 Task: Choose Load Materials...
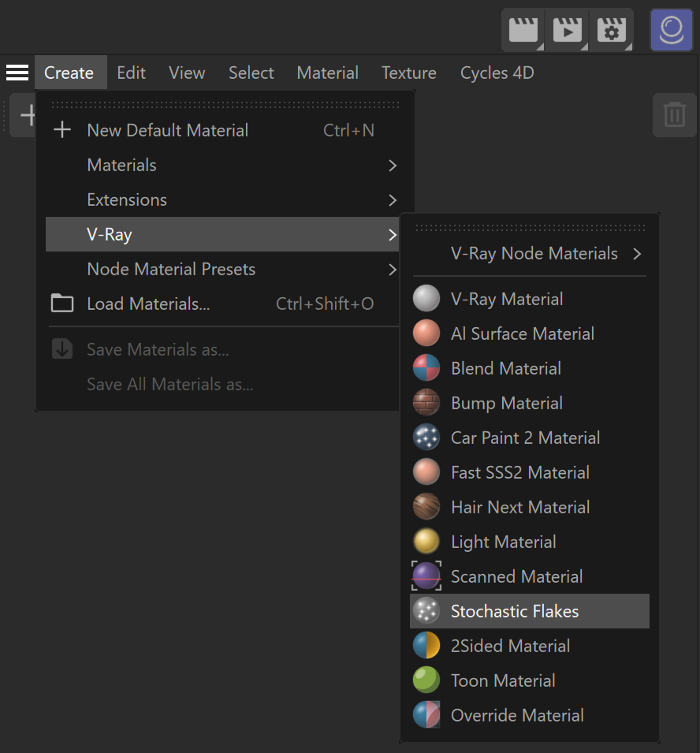click(x=222, y=304)
